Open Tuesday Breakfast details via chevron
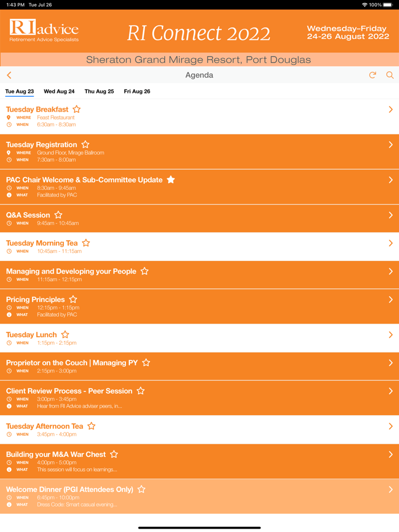 coord(390,109)
